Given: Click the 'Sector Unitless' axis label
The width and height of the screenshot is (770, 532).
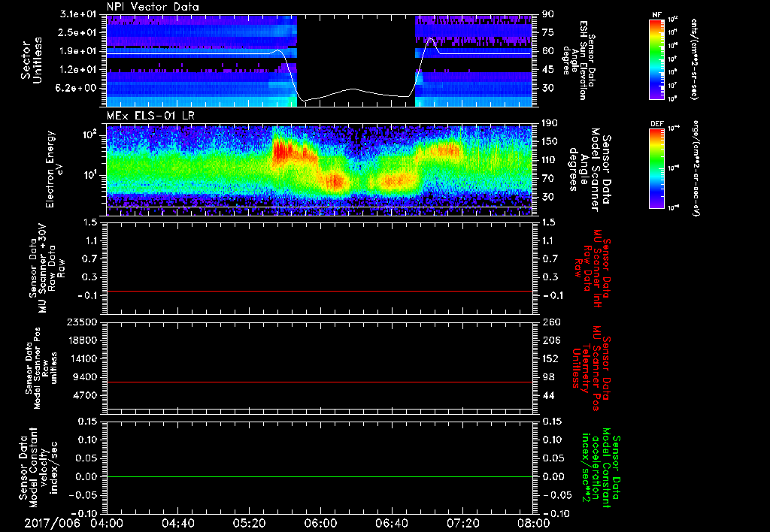Looking at the screenshot, I should click(32, 60).
